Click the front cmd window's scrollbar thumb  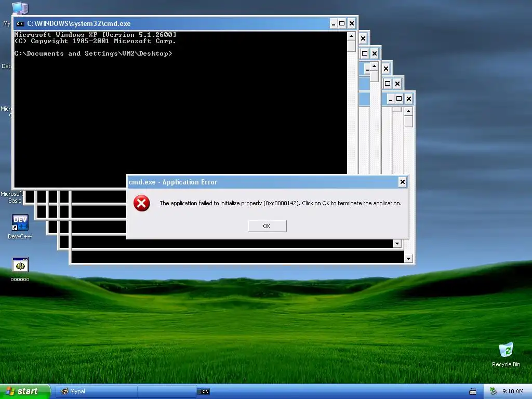351,46
